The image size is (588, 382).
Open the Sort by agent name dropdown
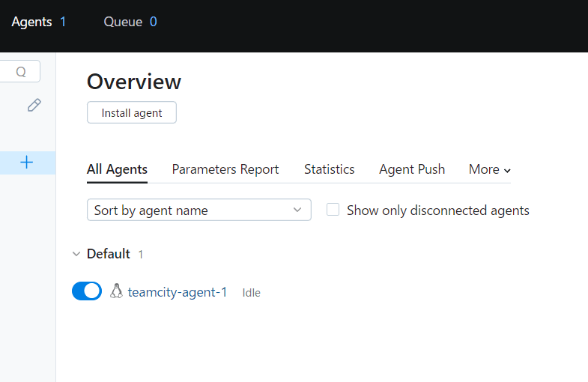198,210
